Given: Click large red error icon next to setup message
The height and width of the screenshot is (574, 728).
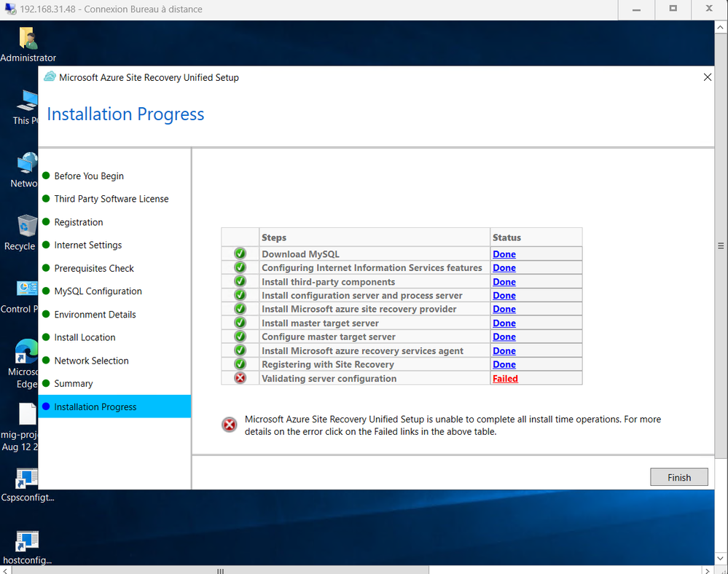Looking at the screenshot, I should 230,424.
